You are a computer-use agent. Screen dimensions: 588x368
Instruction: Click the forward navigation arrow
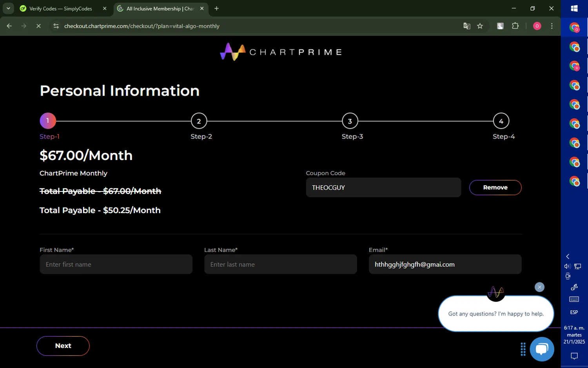[x=24, y=26]
